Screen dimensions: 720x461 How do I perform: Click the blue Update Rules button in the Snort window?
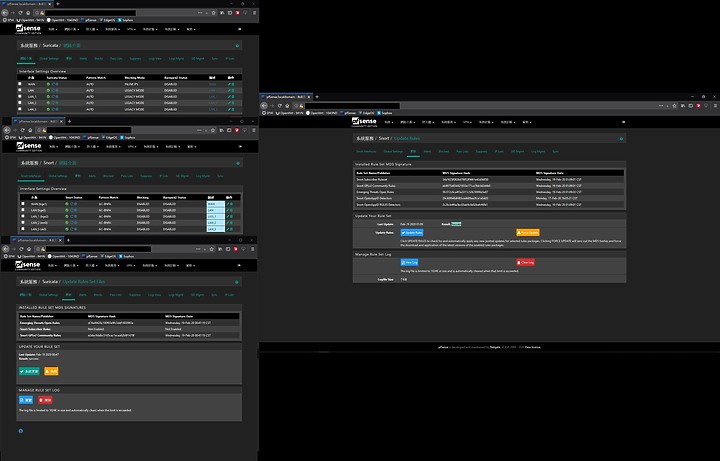pos(412,233)
